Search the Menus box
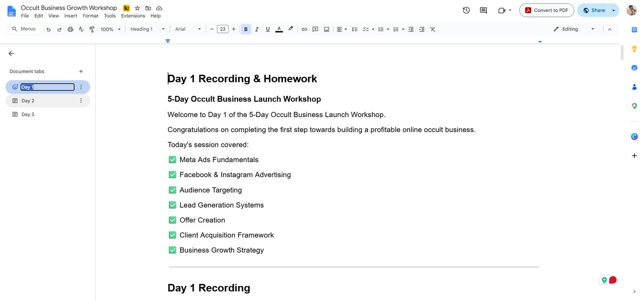This screenshot has width=644, height=301. coord(24,29)
